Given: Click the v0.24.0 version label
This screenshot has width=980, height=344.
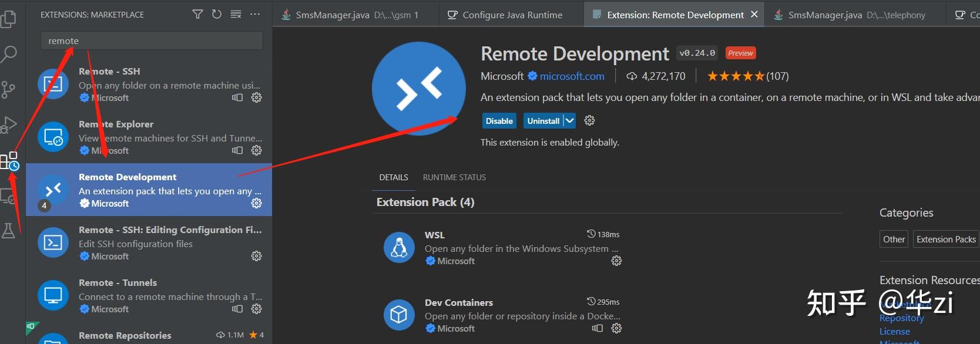Looking at the screenshot, I should [x=697, y=53].
